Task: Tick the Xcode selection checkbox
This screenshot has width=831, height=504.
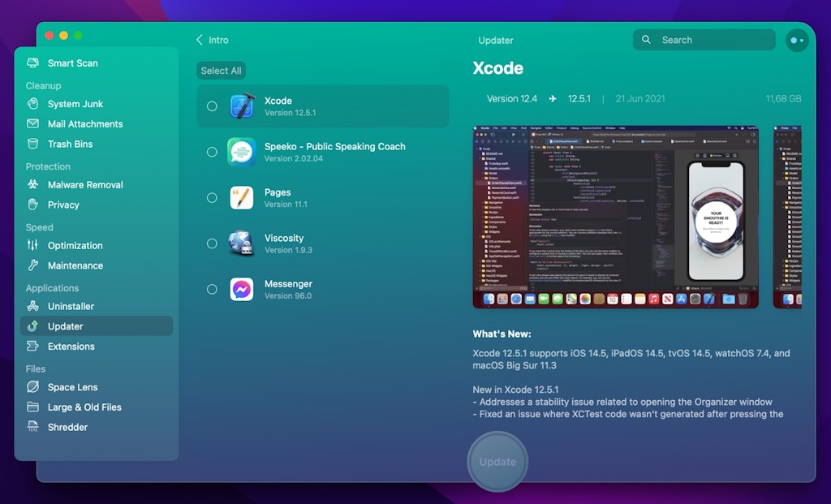Action: click(x=212, y=106)
